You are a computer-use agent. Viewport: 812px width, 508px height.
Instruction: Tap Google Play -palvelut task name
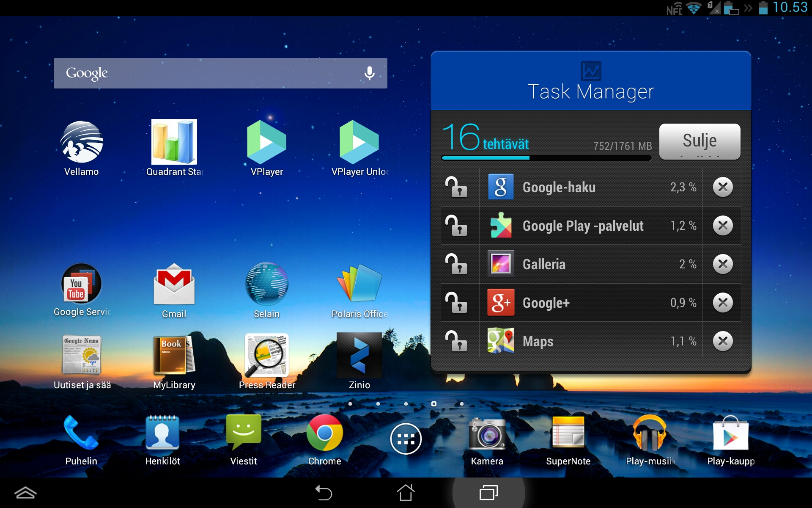pos(583,226)
